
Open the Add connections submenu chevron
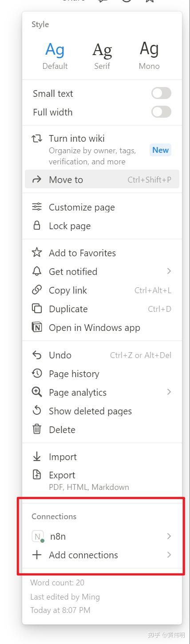tap(169, 554)
